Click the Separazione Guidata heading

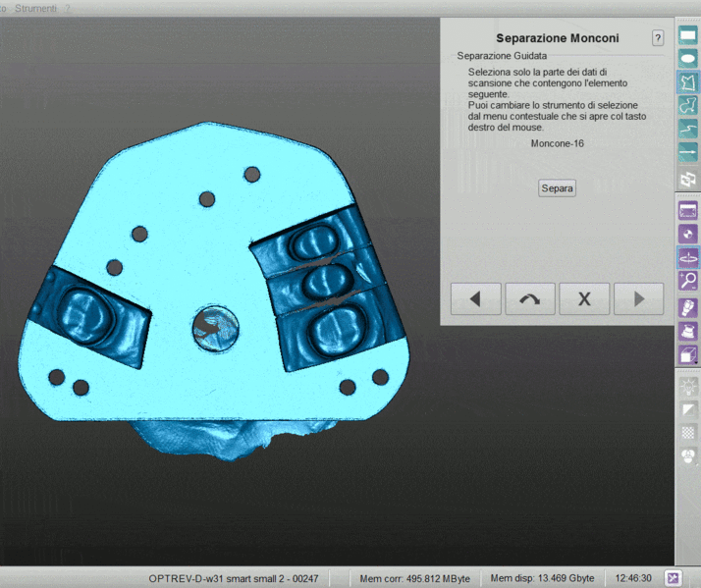tap(502, 56)
